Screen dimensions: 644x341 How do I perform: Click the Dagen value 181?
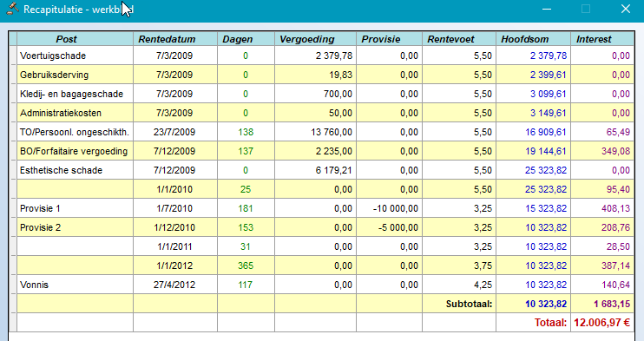coord(246,208)
